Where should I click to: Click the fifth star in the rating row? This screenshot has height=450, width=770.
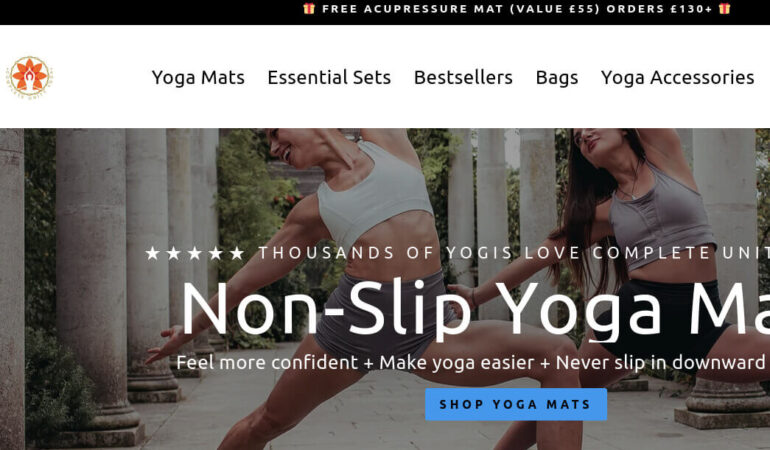237,253
